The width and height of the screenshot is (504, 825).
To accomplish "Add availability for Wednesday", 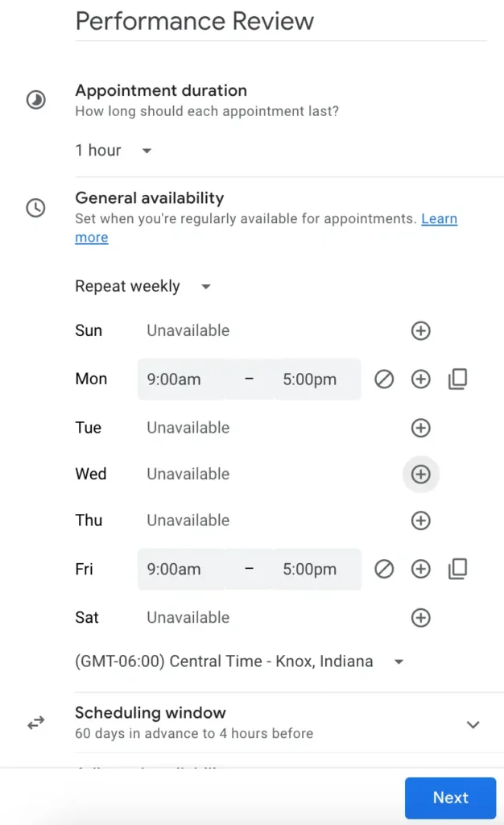I will 421,475.
